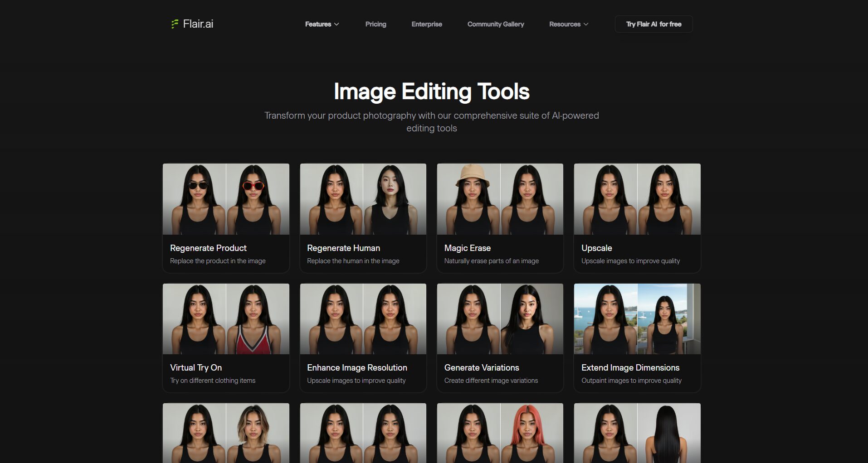
Task: Open the Regenerate Product tool thumbnail
Action: 226,199
